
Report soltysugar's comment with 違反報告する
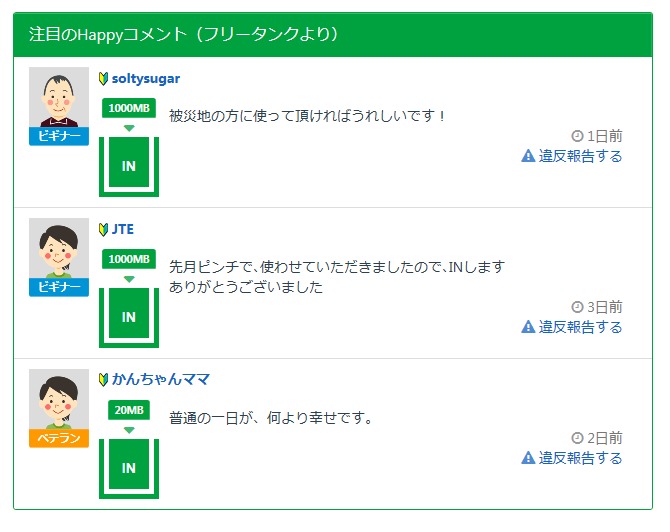(572, 156)
